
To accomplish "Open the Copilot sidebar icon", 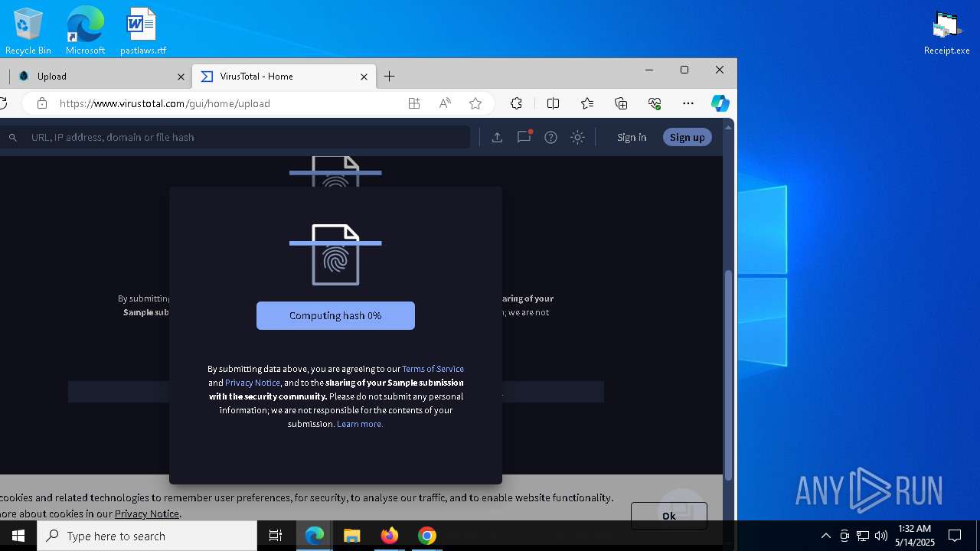I will [720, 103].
